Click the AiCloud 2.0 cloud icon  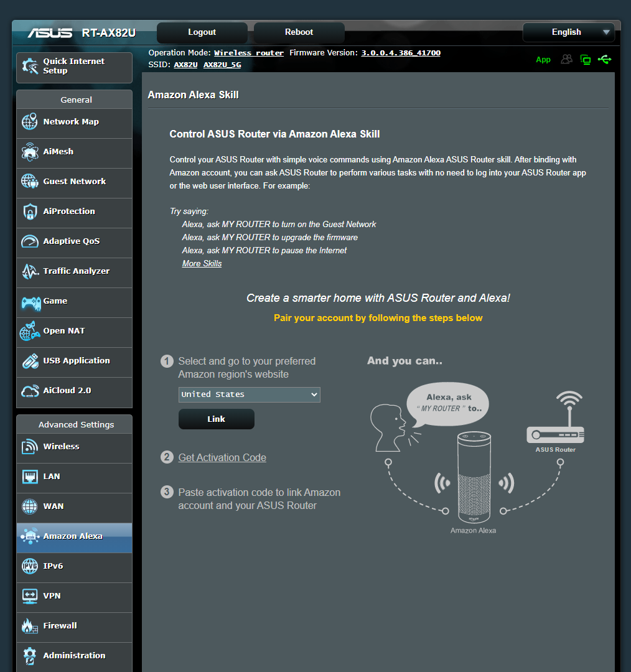click(30, 391)
